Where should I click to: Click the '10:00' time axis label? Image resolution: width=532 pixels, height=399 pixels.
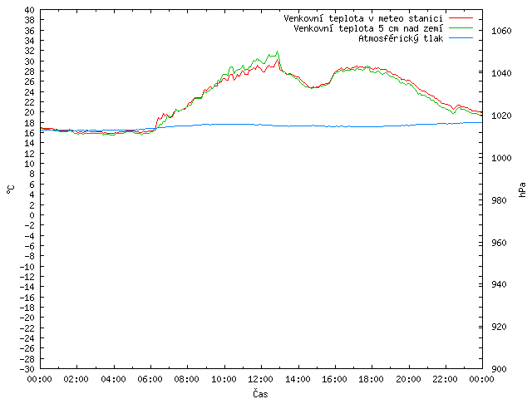[x=224, y=379]
